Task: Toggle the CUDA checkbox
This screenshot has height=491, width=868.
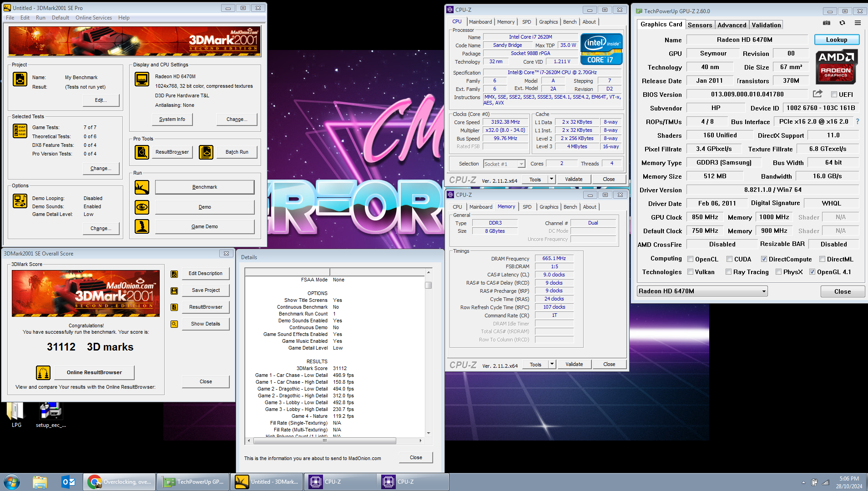Action: coord(729,259)
